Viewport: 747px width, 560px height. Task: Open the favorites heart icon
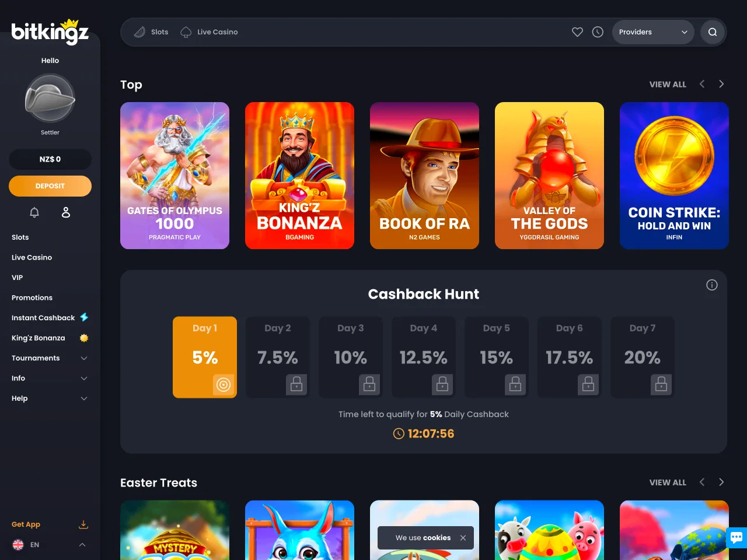(577, 32)
